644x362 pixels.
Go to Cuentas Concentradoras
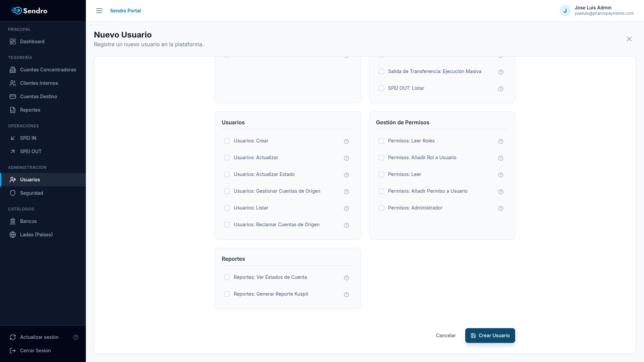tap(43, 70)
